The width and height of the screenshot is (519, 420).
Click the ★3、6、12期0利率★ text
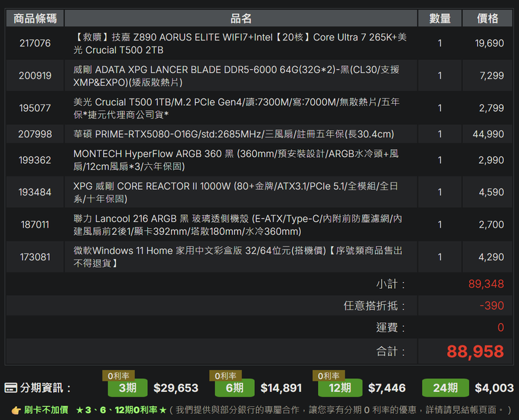pos(121,410)
